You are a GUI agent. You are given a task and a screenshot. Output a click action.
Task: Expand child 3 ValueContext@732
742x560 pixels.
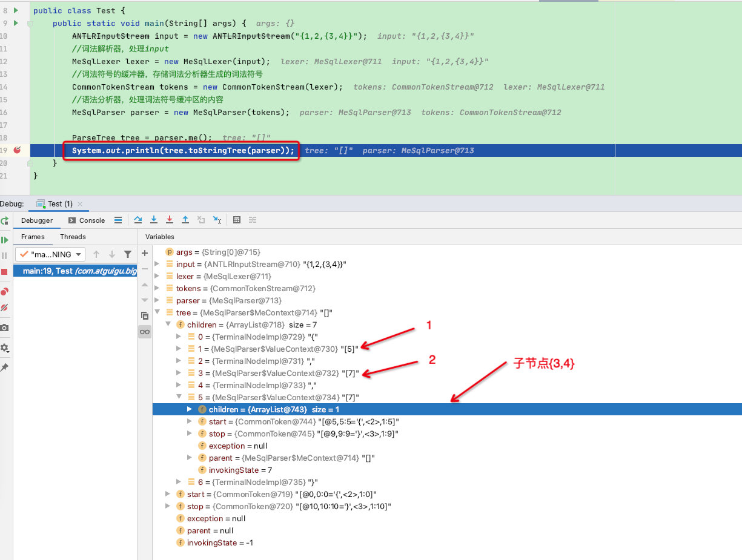[179, 373]
